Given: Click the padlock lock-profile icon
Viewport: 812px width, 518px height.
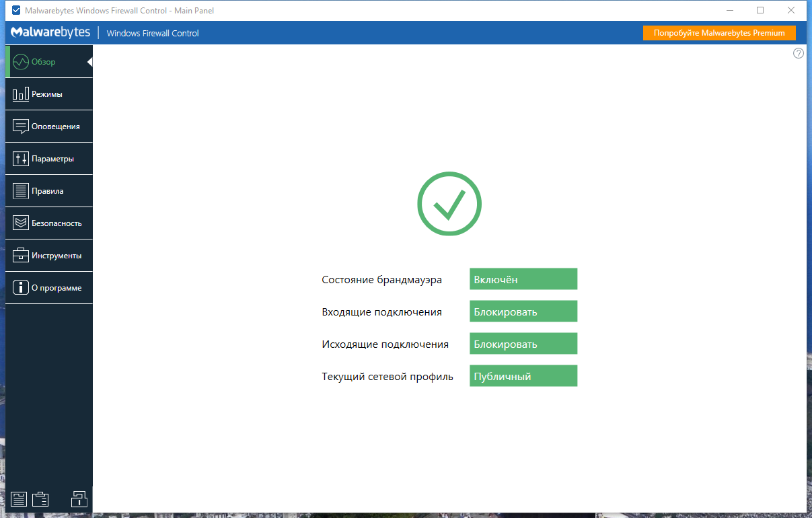Looking at the screenshot, I should [x=79, y=498].
